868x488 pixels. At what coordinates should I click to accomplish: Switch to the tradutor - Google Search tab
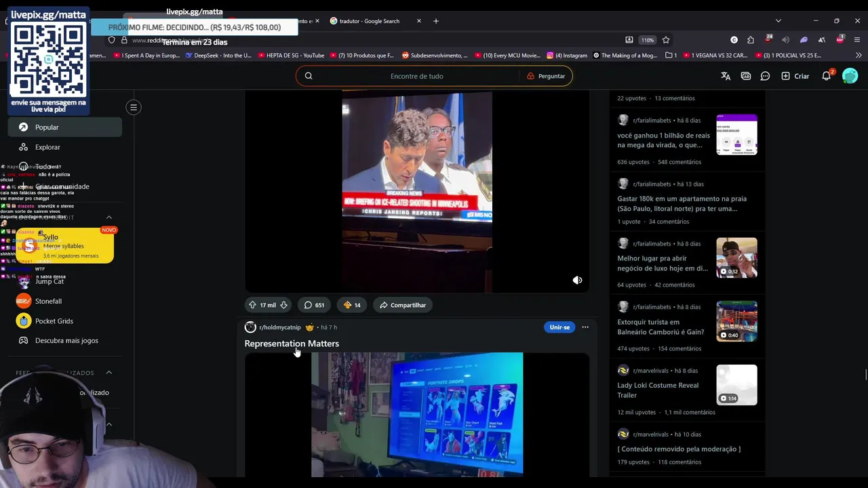[x=370, y=21]
